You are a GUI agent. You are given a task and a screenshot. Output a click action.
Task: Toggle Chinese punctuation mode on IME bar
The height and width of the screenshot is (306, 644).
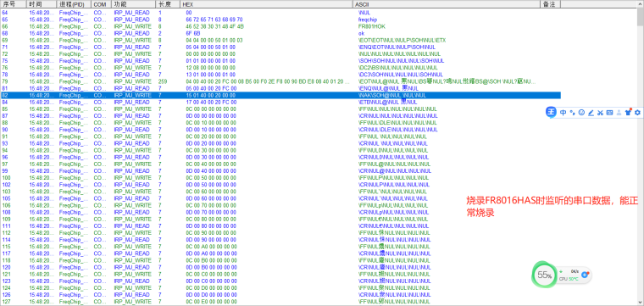coord(572,113)
